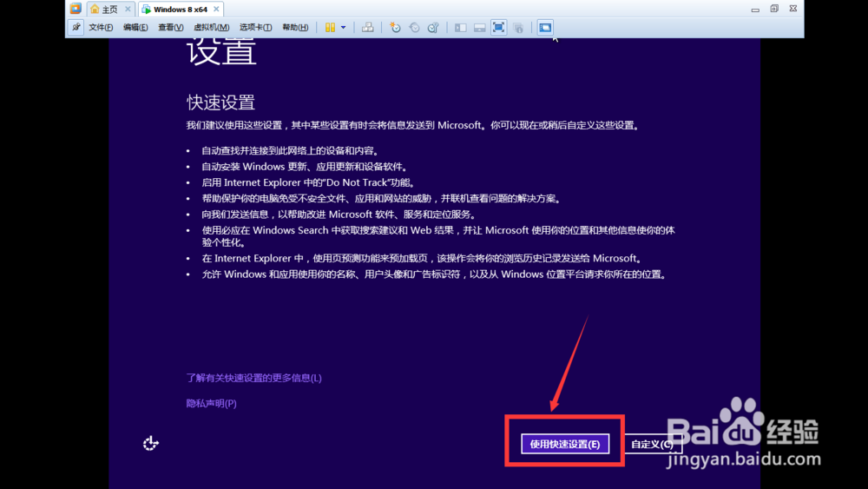Open the 帮助(H) menu

pyautogui.click(x=295, y=27)
